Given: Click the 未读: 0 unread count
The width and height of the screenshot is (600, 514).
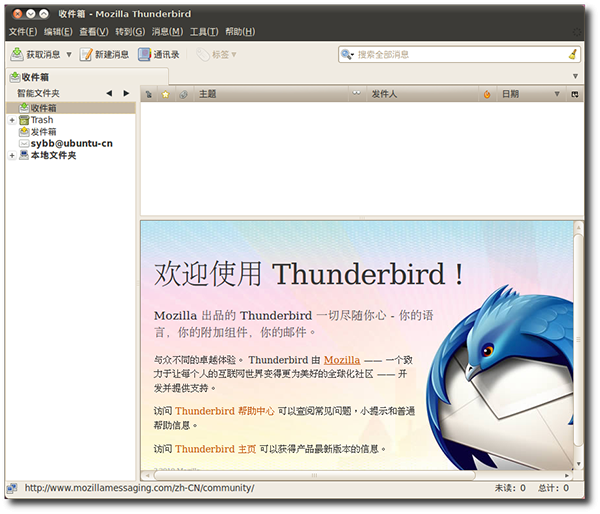Looking at the screenshot, I should point(510,488).
